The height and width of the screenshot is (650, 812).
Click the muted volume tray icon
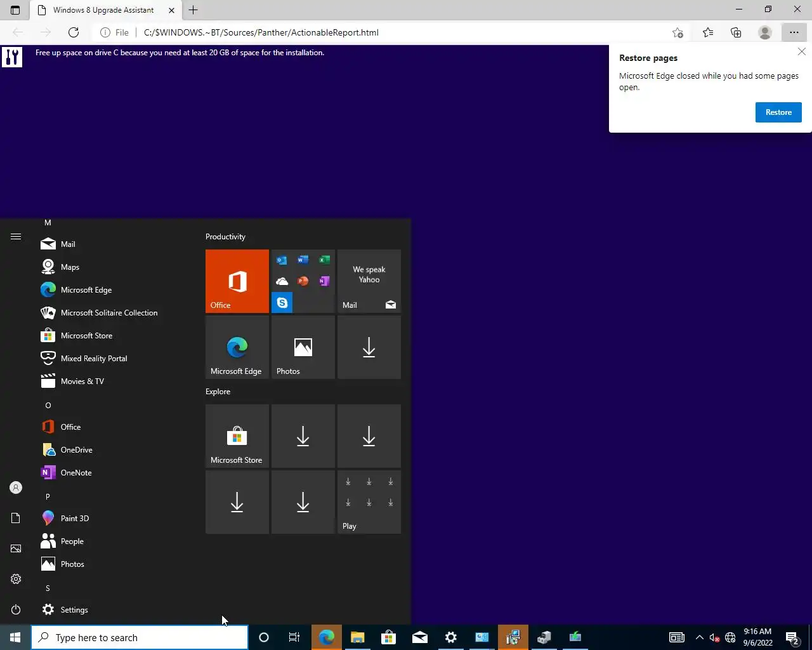pos(714,637)
